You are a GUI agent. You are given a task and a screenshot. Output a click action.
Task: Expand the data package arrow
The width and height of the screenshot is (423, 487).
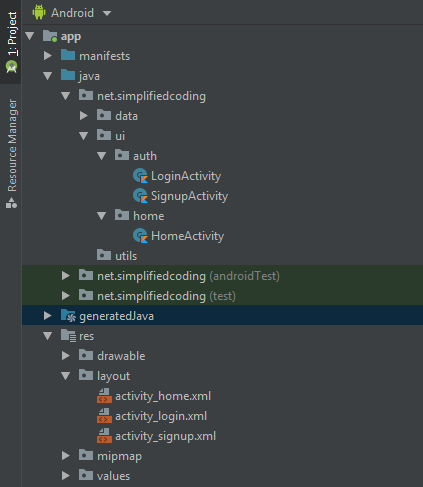point(84,116)
